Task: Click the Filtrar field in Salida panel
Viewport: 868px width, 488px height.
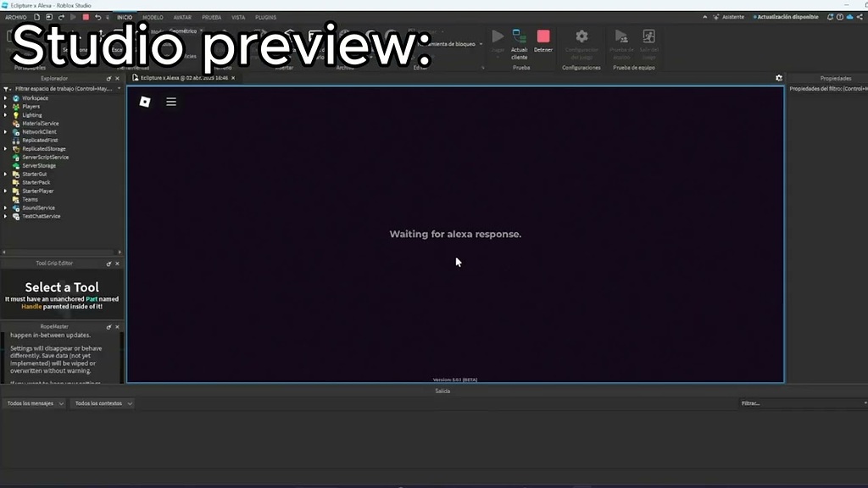Action: click(x=803, y=403)
